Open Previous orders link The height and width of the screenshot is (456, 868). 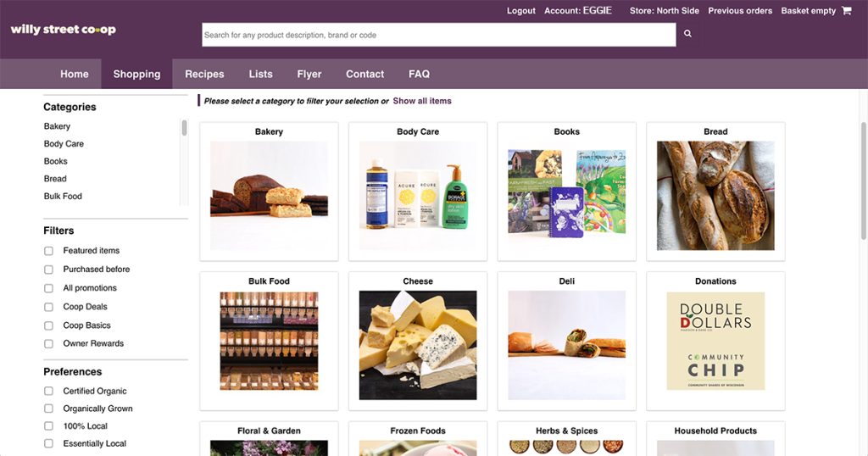click(x=740, y=10)
